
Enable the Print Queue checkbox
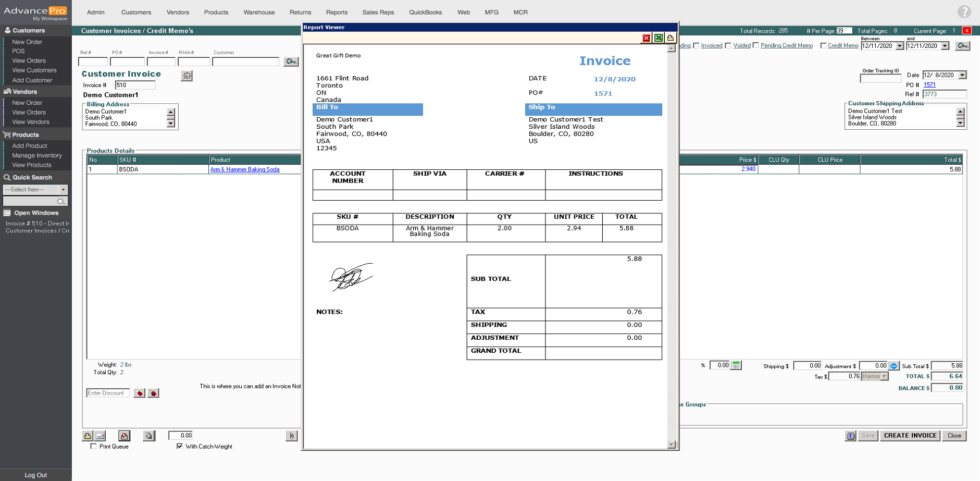point(94,447)
